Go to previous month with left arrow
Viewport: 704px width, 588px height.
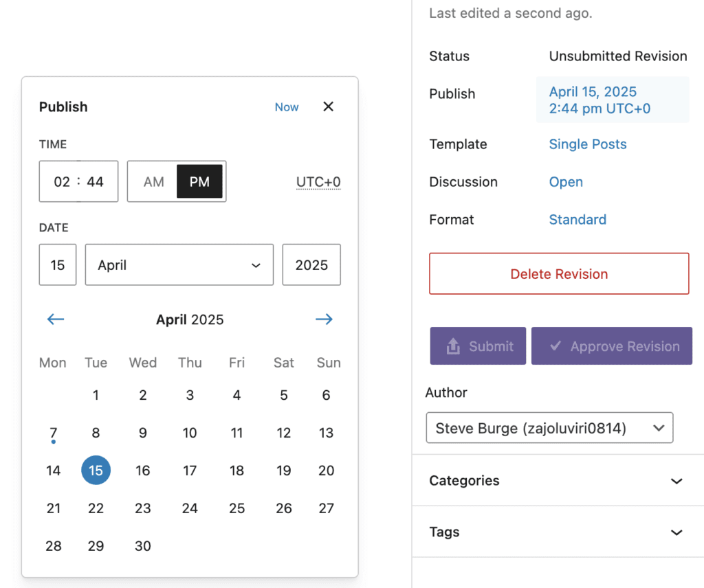coord(56,319)
